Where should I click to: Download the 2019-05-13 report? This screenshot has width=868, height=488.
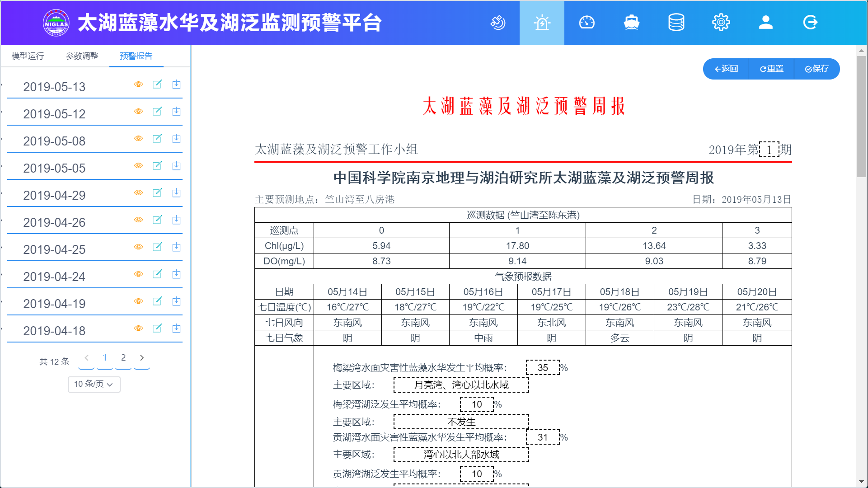[176, 84]
